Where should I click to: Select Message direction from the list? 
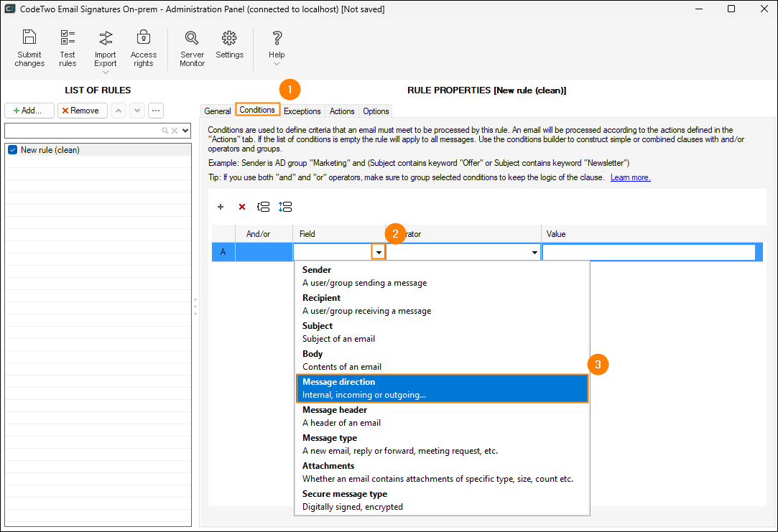pyautogui.click(x=442, y=388)
